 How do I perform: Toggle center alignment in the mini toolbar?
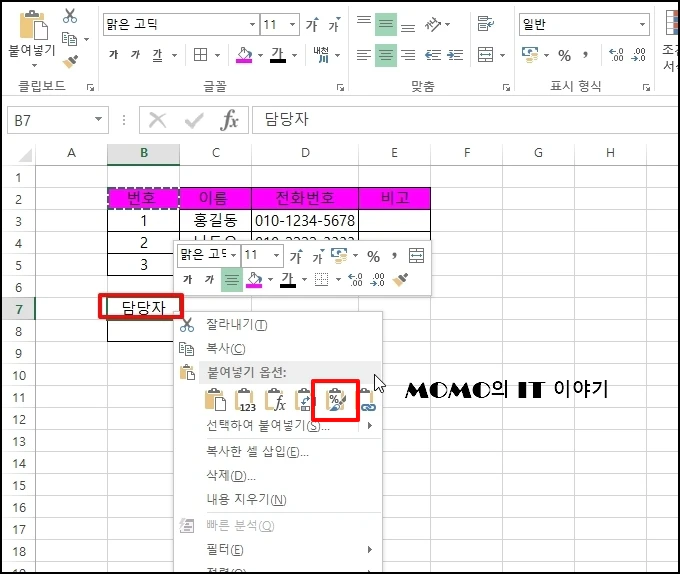point(232,280)
